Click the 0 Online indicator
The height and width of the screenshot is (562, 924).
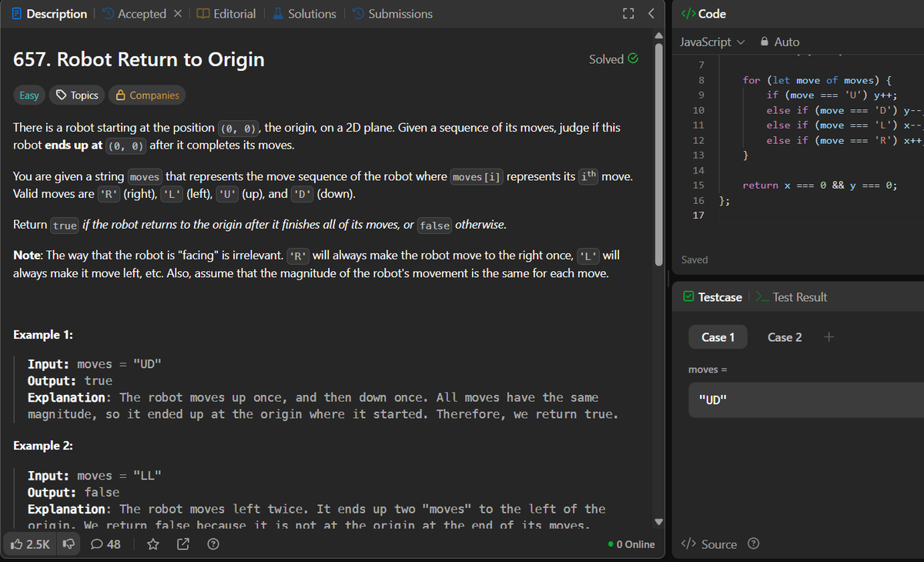point(631,544)
